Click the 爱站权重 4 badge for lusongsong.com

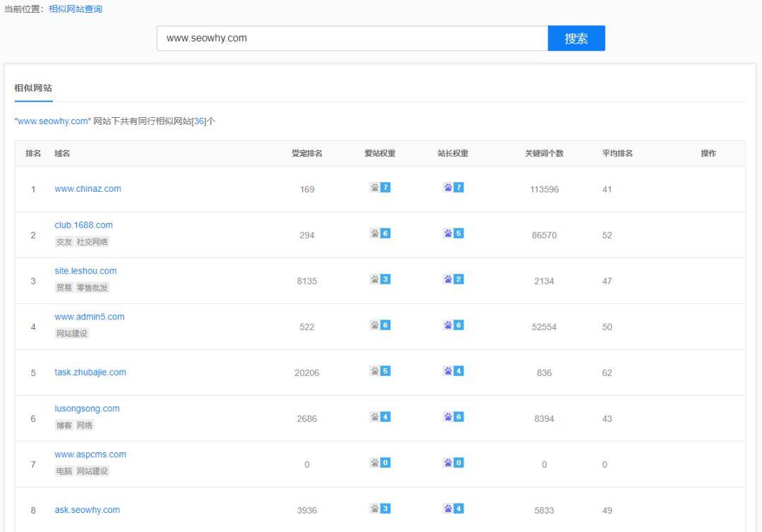[380, 417]
